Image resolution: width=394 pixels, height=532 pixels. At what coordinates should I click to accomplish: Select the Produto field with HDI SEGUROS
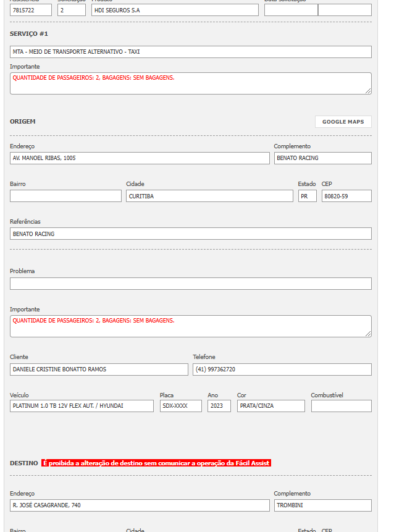pyautogui.click(x=175, y=10)
